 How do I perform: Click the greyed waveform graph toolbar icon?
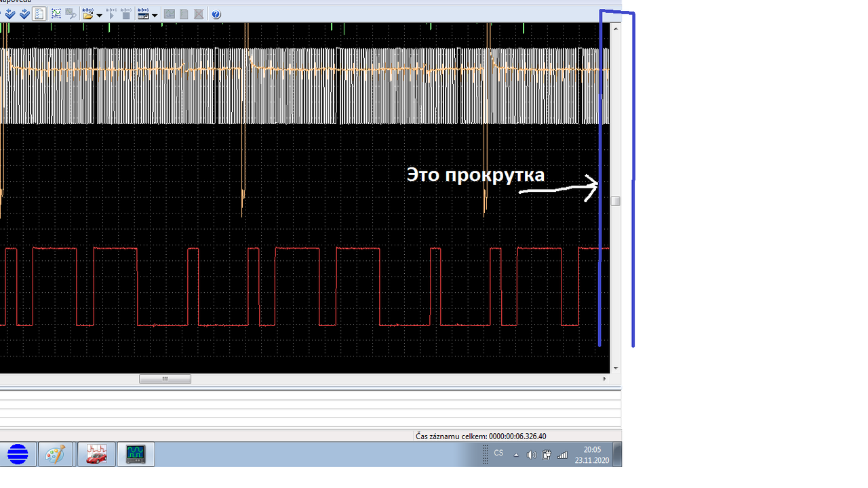[x=170, y=14]
